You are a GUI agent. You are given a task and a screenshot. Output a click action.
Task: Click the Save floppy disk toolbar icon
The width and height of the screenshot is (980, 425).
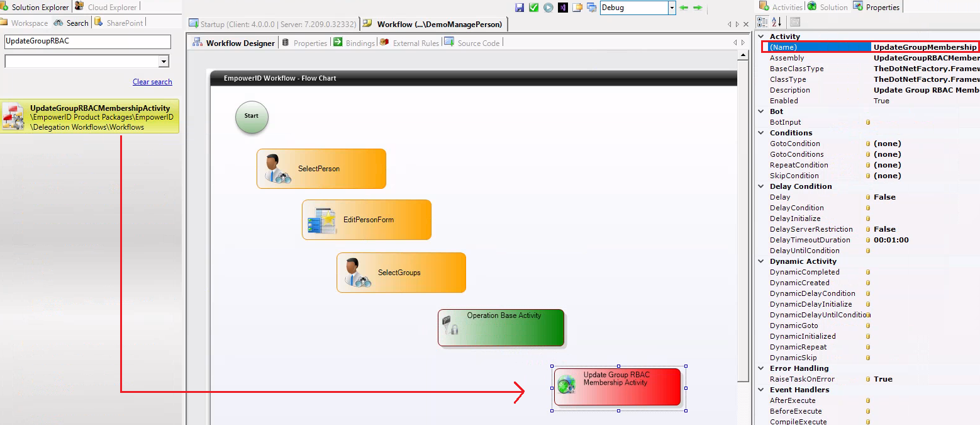click(x=520, y=8)
